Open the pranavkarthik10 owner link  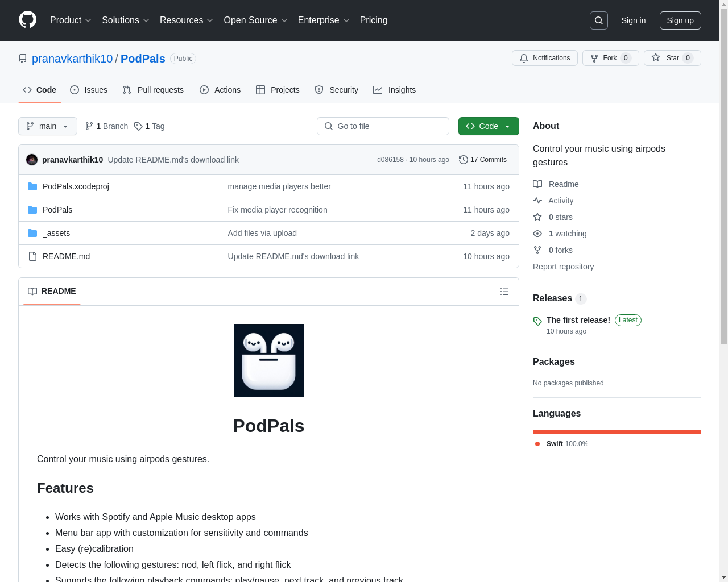(x=72, y=59)
